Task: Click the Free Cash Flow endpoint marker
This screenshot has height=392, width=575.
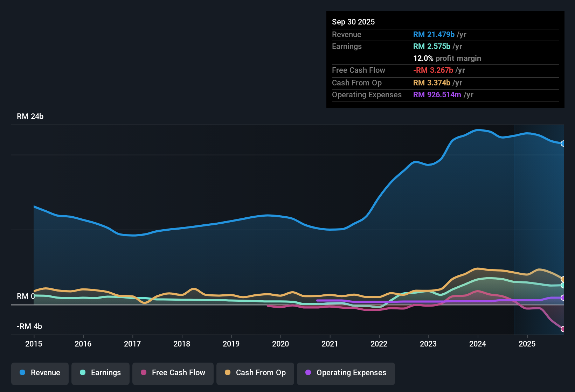Action: coord(563,329)
